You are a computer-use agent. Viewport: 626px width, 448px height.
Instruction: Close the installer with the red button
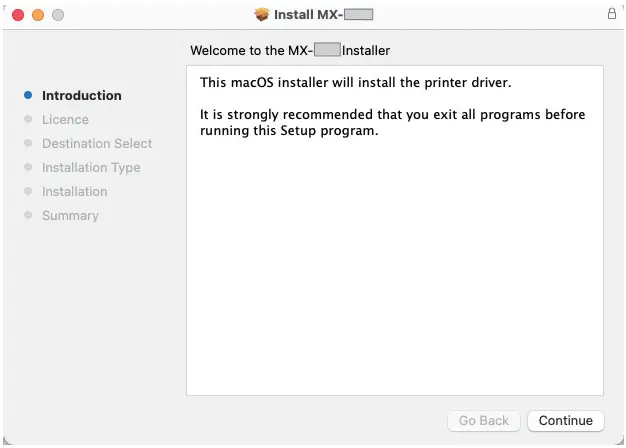point(19,15)
